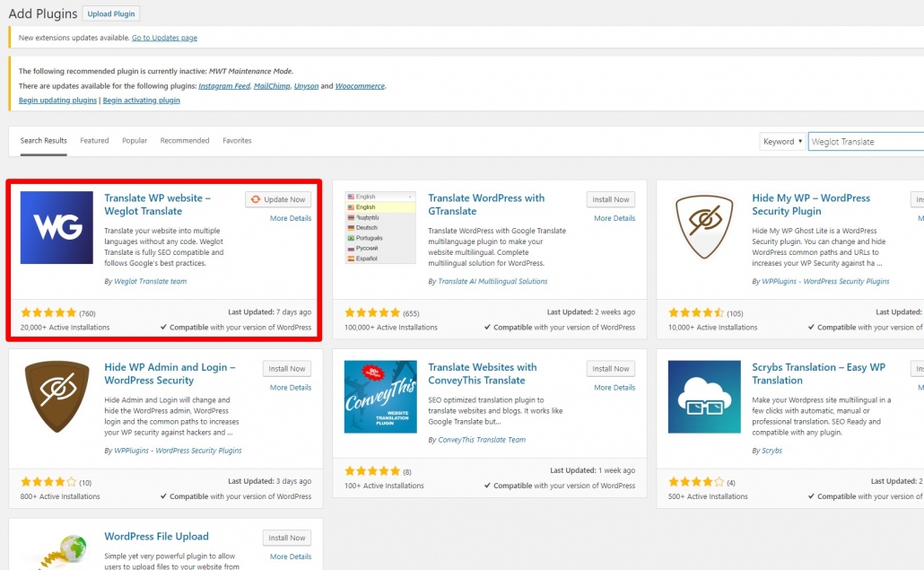
Task: Click "Last Updated: 3 days ago" text
Action: coord(270,481)
